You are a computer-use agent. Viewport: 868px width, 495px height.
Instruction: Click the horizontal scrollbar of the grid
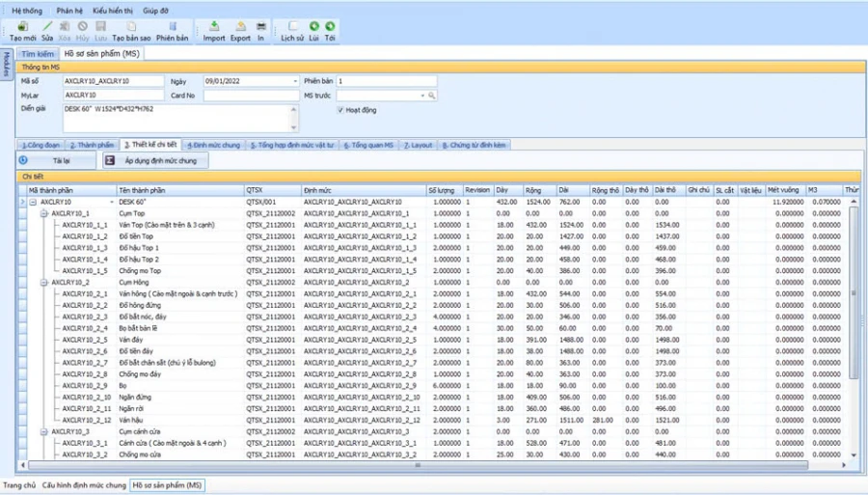pos(418,465)
